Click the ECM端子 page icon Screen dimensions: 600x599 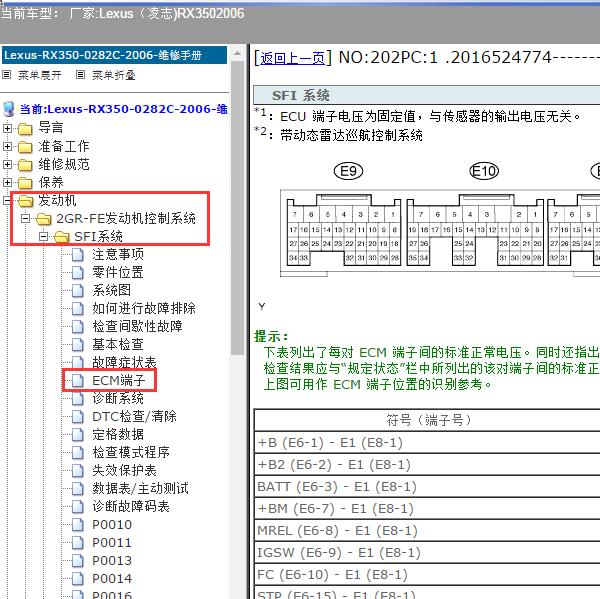(x=78, y=380)
